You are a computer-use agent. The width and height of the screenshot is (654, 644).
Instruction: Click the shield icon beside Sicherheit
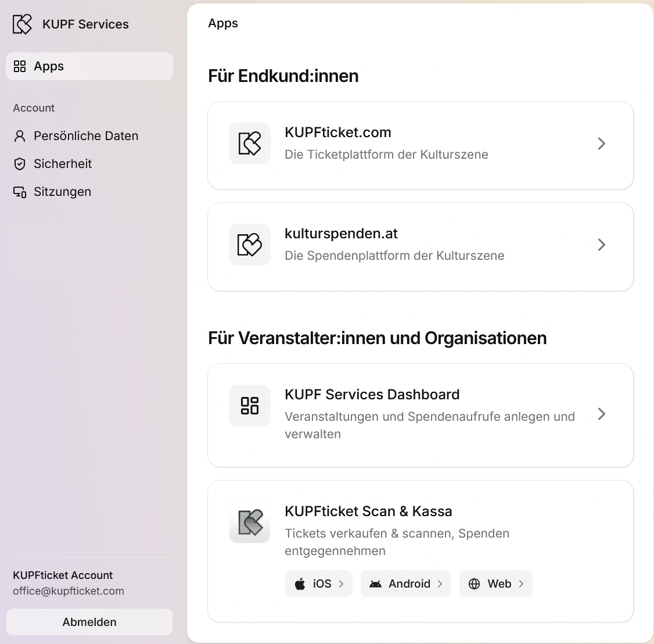20,164
